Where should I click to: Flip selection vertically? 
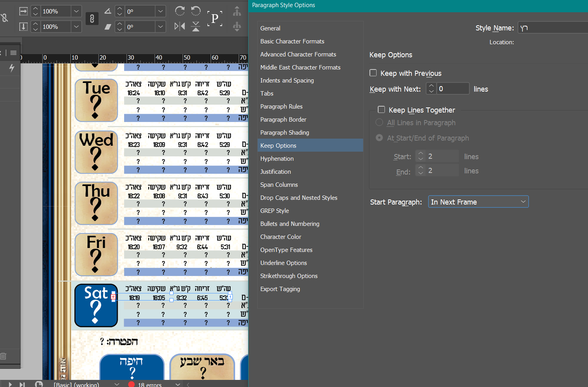coord(196,26)
